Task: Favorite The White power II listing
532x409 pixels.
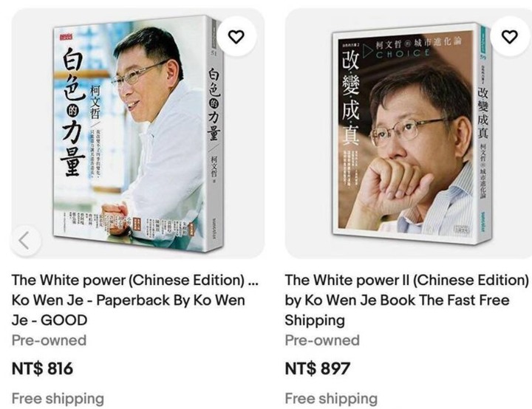Action: pos(509,36)
